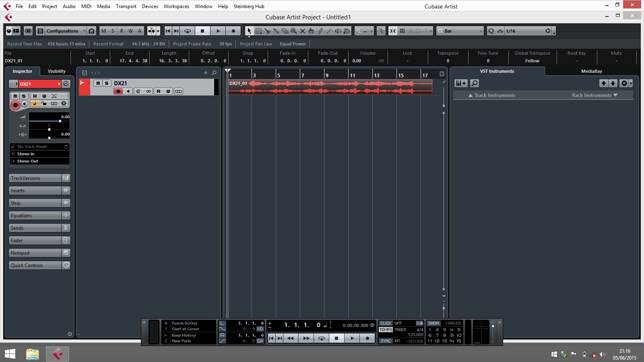Toggle TEMPO track mode in the transport

386,329
